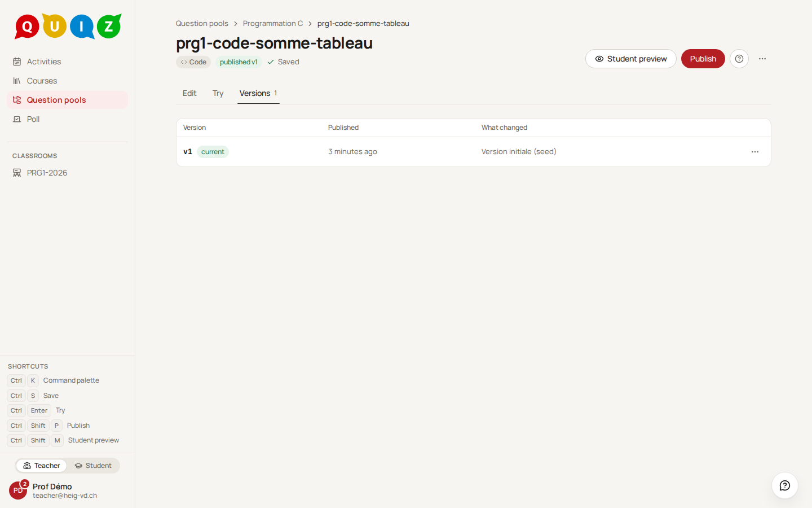Open the page more-options ellipsis beside help
812x508 pixels.
pos(762,59)
